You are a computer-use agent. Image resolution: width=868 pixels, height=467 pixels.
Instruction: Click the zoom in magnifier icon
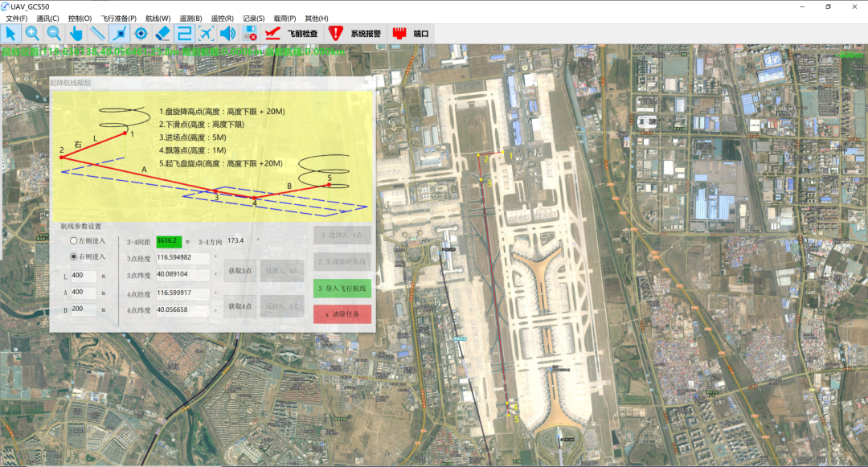(33, 33)
